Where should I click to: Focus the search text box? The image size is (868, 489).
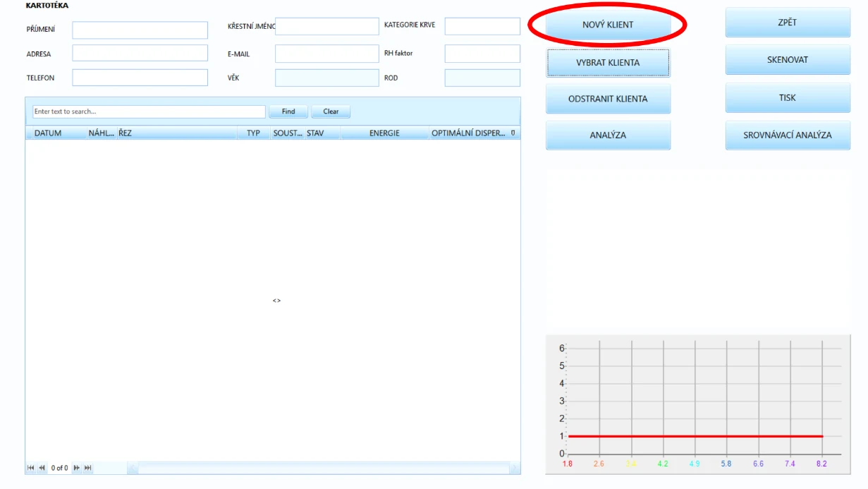(x=149, y=111)
